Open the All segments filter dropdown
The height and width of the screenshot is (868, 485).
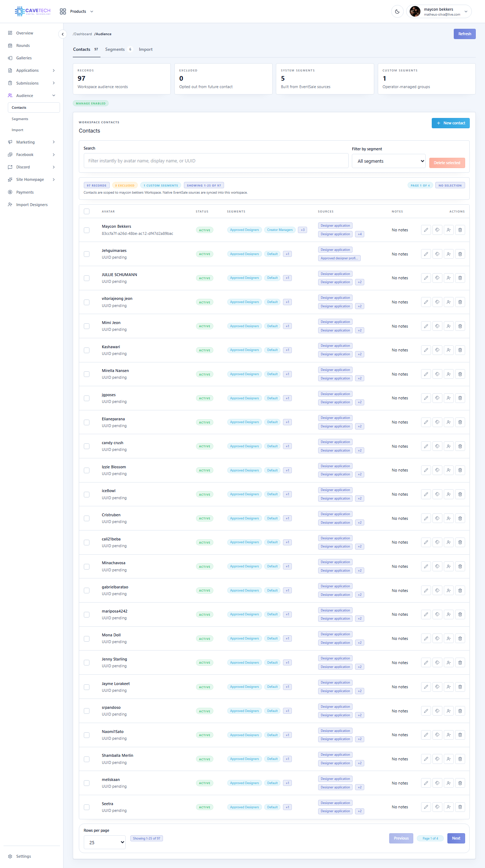coord(389,161)
